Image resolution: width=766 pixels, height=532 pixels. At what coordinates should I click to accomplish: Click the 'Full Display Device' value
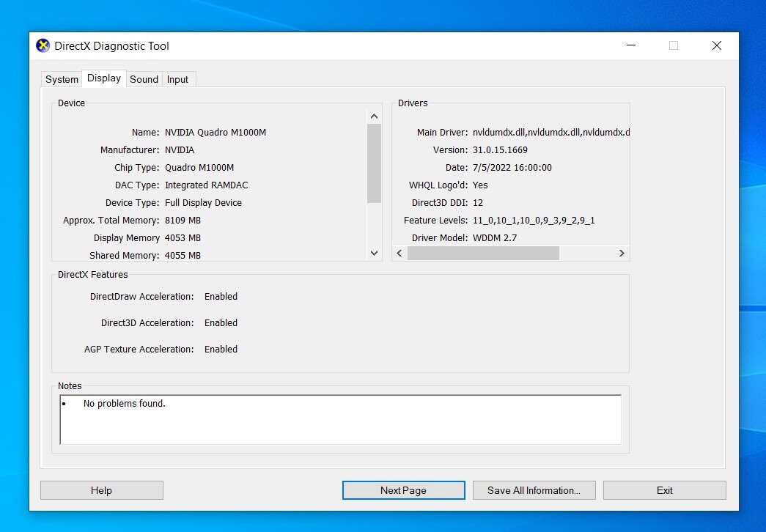pyautogui.click(x=203, y=203)
